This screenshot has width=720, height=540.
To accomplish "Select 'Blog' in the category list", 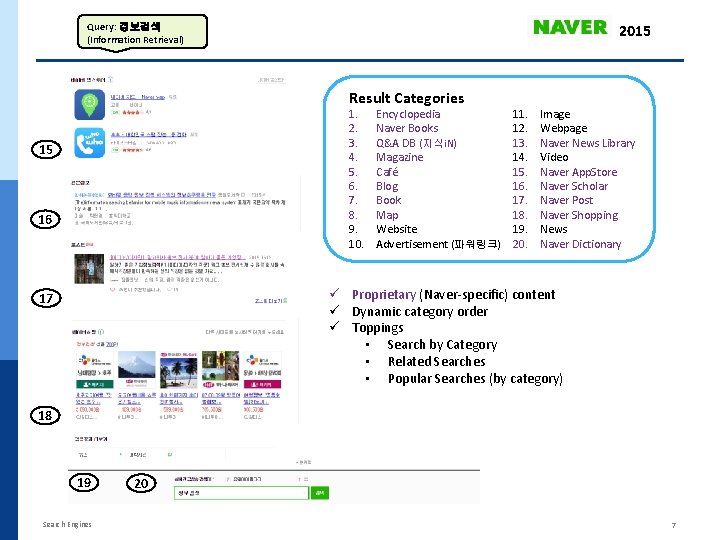I will pos(387,186).
